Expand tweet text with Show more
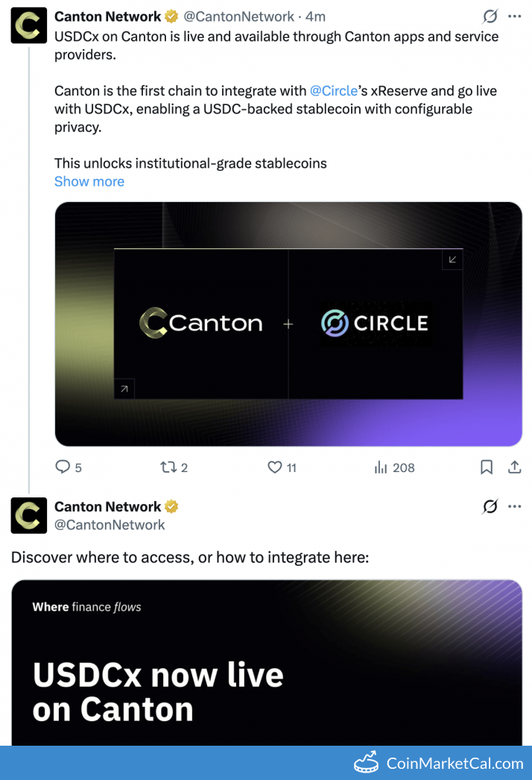This screenshot has width=532, height=780. (x=89, y=181)
